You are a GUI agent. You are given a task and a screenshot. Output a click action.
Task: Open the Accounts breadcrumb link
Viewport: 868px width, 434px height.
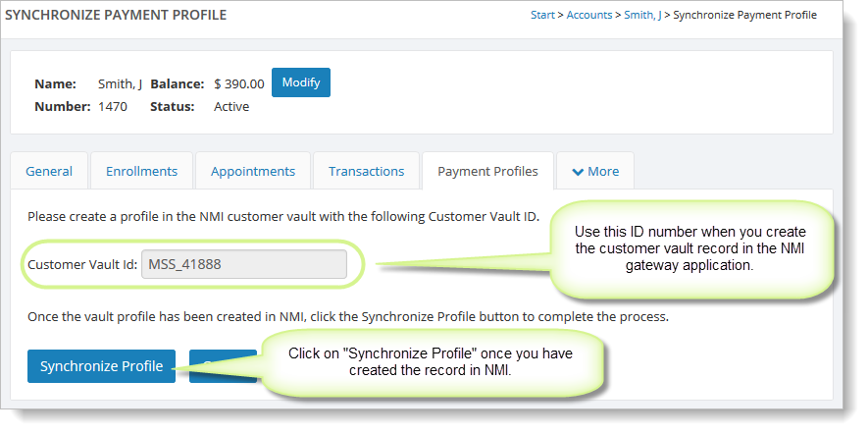[589, 15]
